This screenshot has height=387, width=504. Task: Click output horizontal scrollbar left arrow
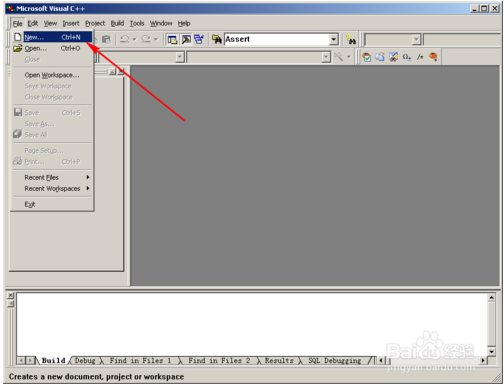(x=381, y=360)
